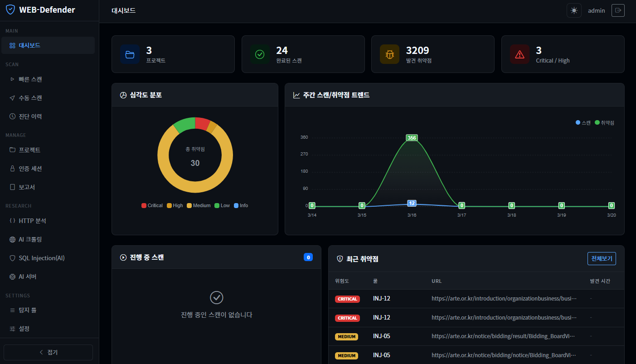Toggle the 스캔 series in chart legend

click(x=585, y=122)
